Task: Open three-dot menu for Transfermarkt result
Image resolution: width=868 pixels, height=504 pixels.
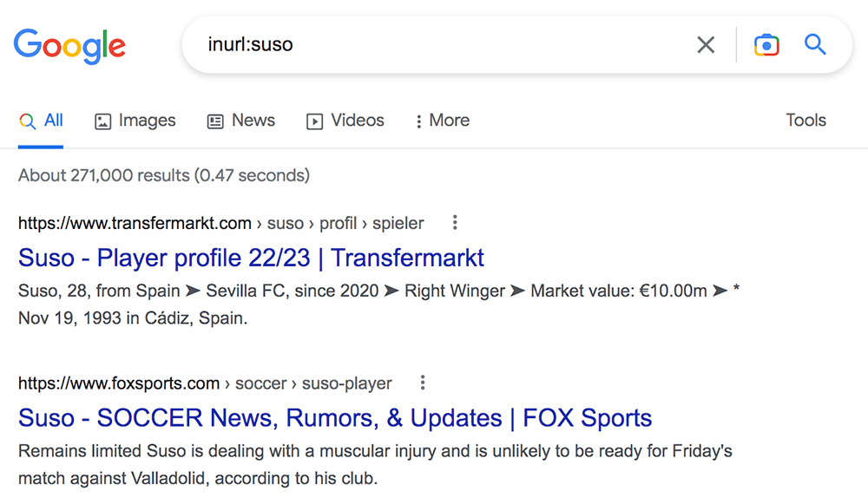Action: (x=455, y=222)
